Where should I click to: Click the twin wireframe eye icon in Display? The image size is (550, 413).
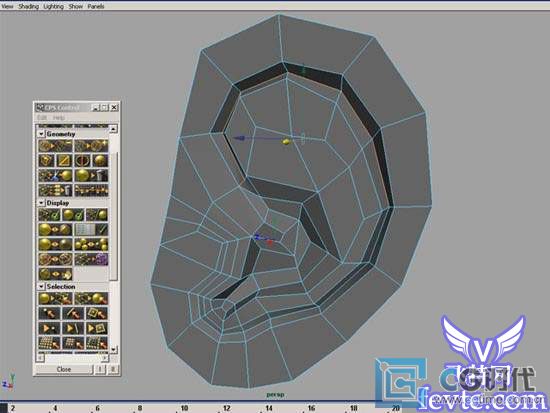55,259
